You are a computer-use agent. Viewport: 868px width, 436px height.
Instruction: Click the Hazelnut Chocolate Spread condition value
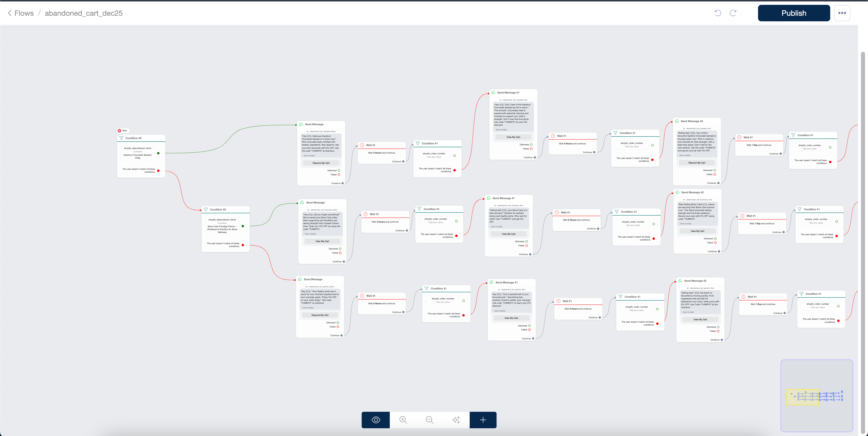[138, 156]
